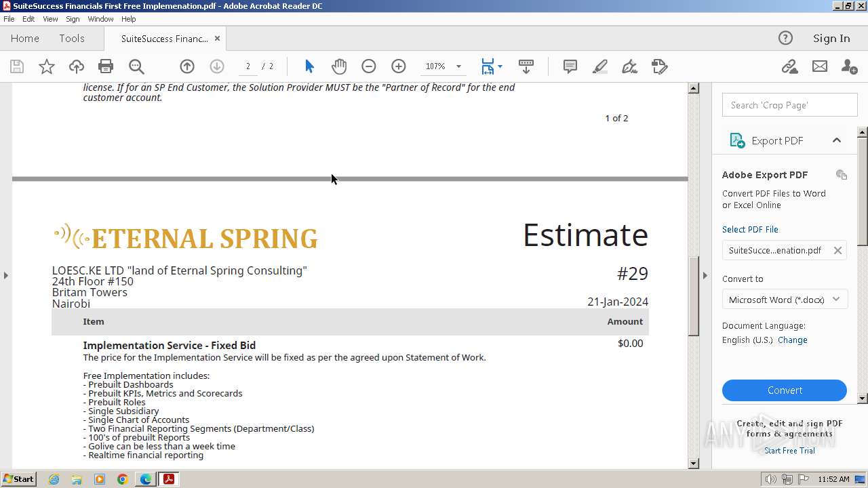The height and width of the screenshot is (488, 868).
Task: Click the document vertical scrollbar thumb
Action: click(693, 296)
